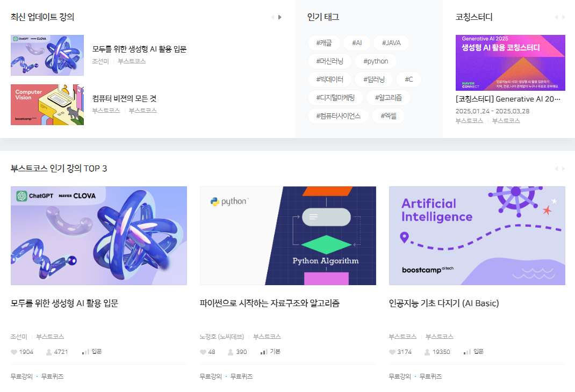This screenshot has height=392, width=575.
Task: Choose the #디지털마케팅 tag
Action: click(x=335, y=98)
